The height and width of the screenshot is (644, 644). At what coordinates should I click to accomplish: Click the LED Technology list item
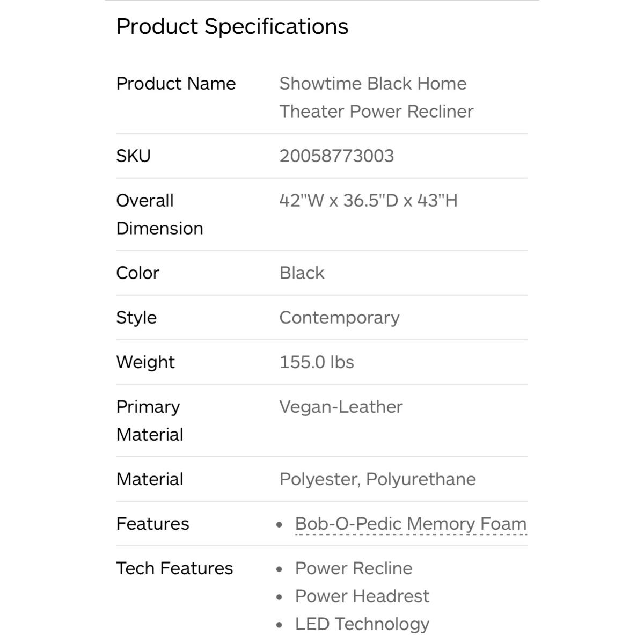click(x=362, y=624)
